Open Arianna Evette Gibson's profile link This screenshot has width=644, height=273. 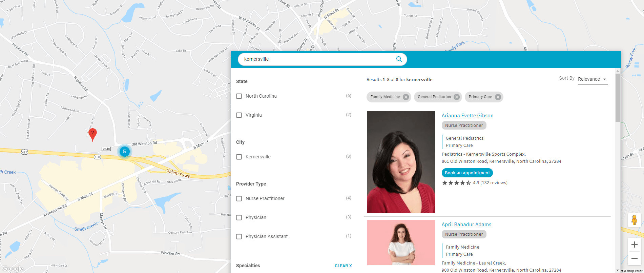pyautogui.click(x=468, y=116)
